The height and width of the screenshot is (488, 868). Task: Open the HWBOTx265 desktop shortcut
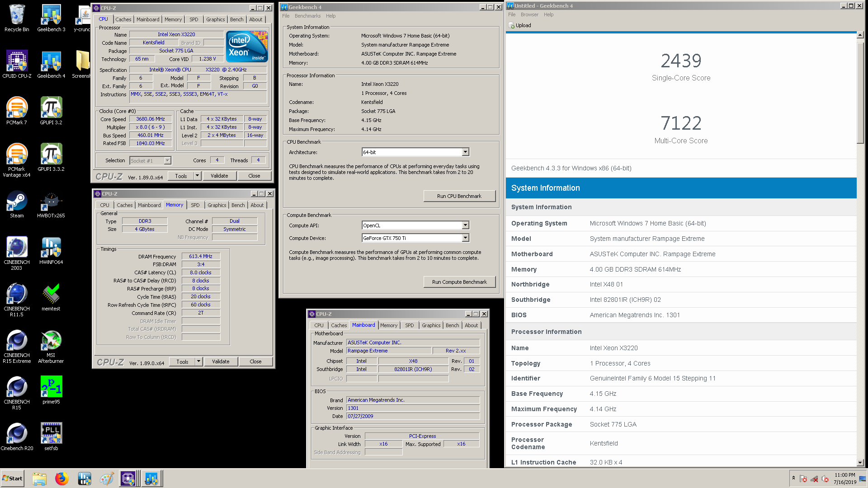(x=51, y=204)
